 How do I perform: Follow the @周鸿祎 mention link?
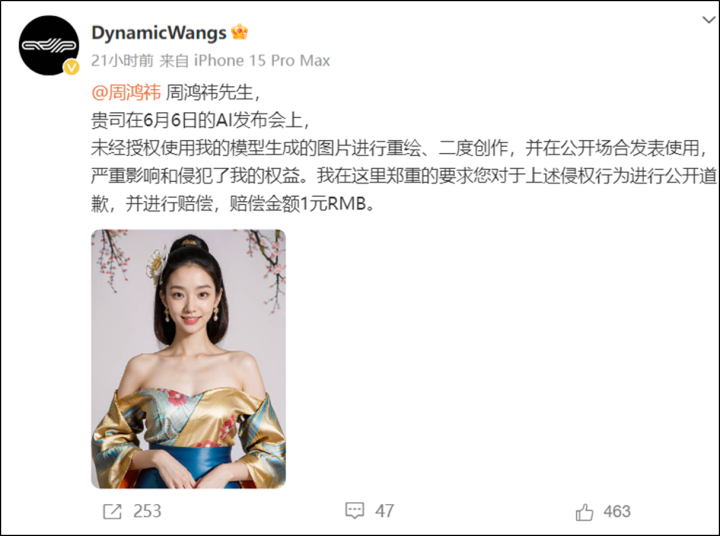click(x=126, y=92)
